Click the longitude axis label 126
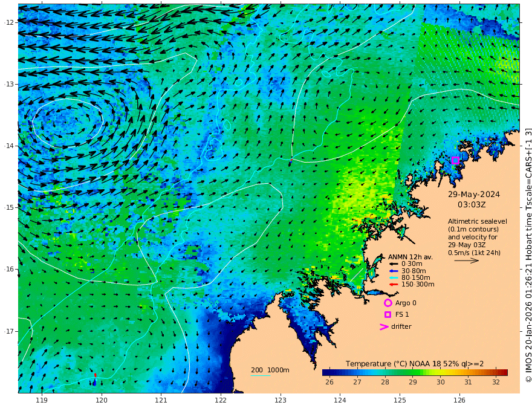532x411 pixels. (459, 400)
